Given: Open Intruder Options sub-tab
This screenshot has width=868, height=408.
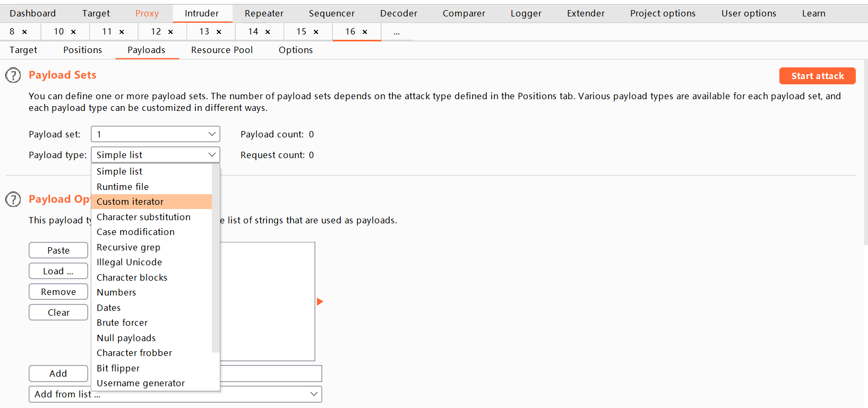Looking at the screenshot, I should [x=296, y=50].
